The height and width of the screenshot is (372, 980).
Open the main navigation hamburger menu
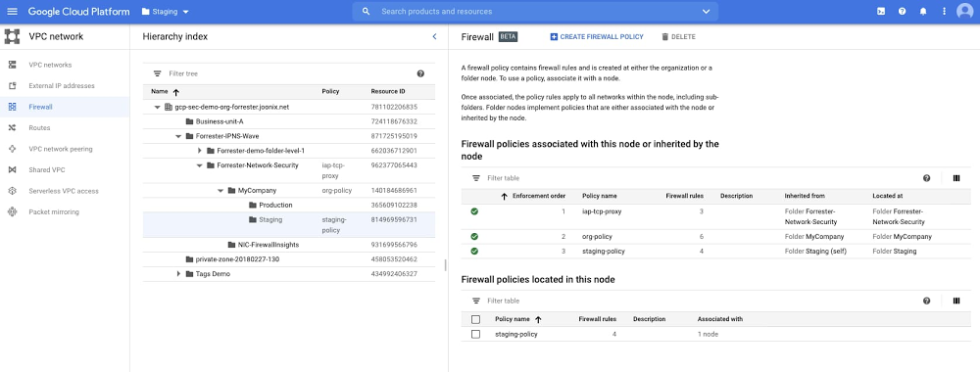coord(12,11)
